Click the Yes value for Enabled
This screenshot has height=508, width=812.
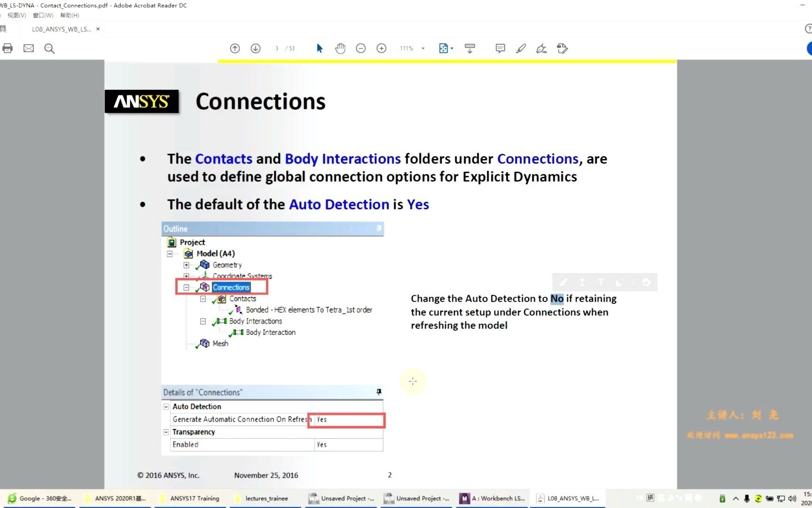click(348, 444)
